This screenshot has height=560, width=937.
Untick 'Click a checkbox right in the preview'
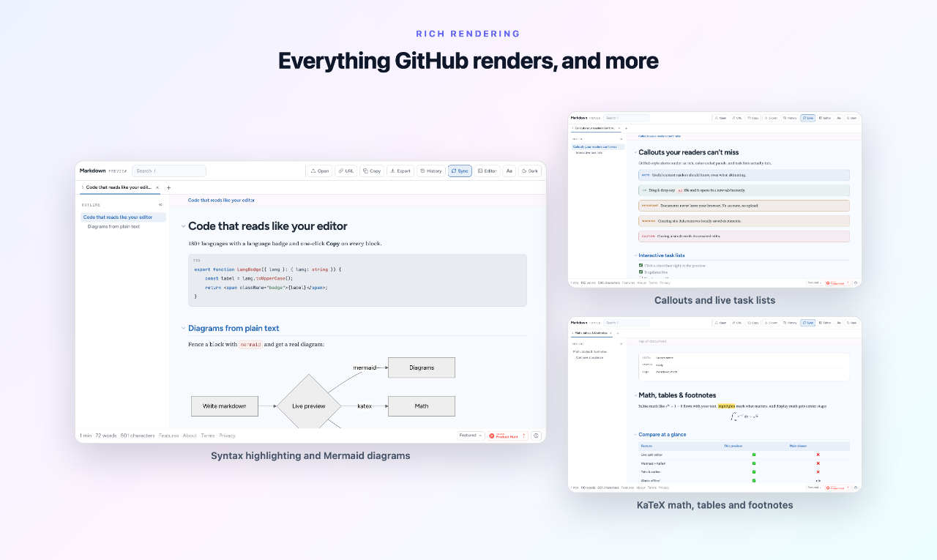(641, 265)
